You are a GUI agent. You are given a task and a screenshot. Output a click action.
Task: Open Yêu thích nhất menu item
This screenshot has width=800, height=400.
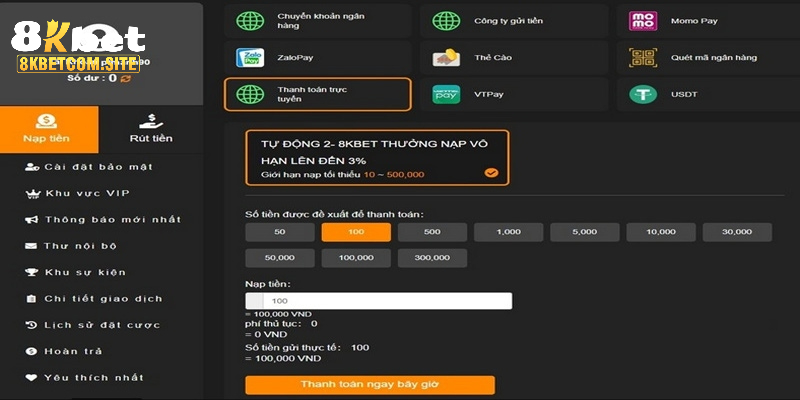click(x=85, y=378)
